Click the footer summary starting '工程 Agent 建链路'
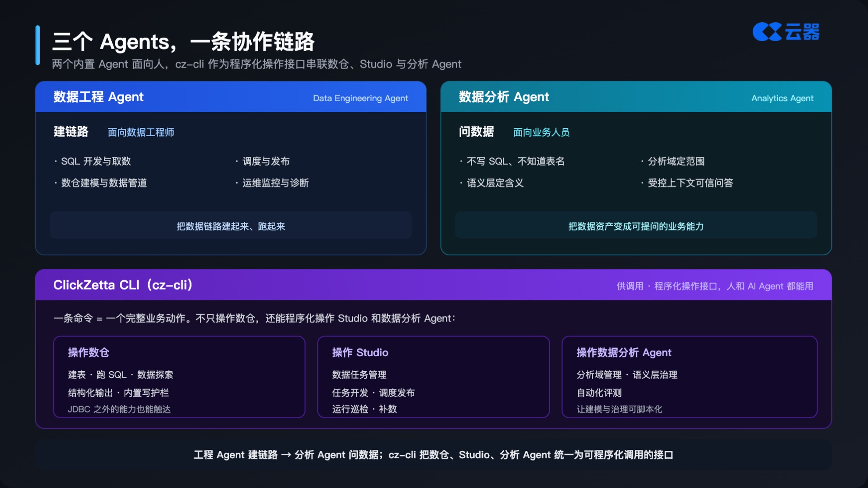 tap(434, 455)
